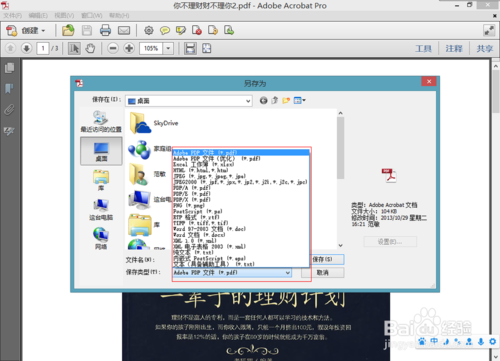Screen dimensions: 500x361
Task: Close the 另存为 dialog
Action: (429, 81)
